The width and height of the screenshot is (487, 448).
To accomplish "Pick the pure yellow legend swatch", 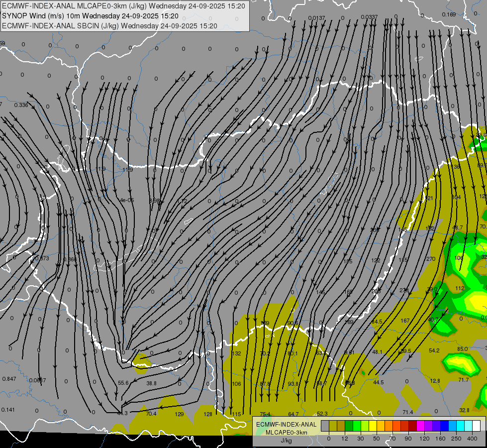I will pos(373,426).
